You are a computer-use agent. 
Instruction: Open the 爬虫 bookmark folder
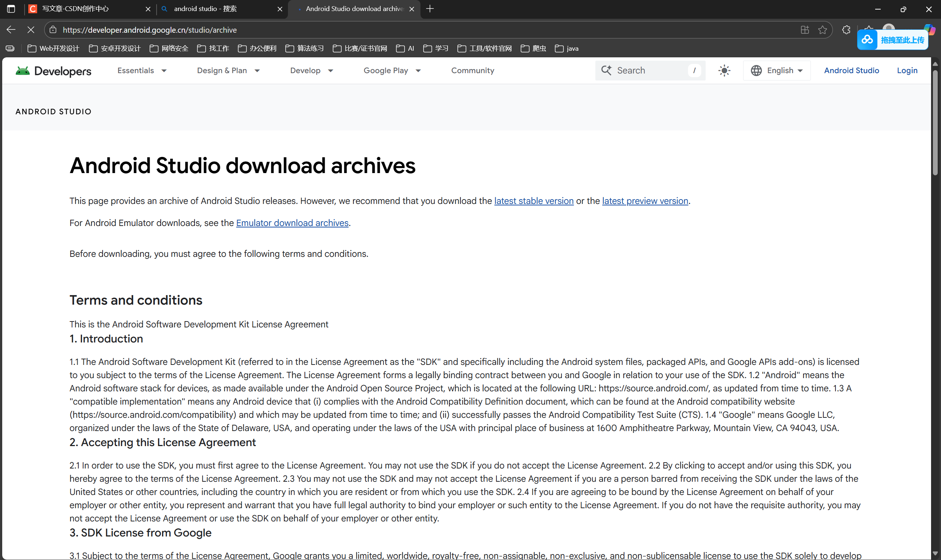coord(533,48)
